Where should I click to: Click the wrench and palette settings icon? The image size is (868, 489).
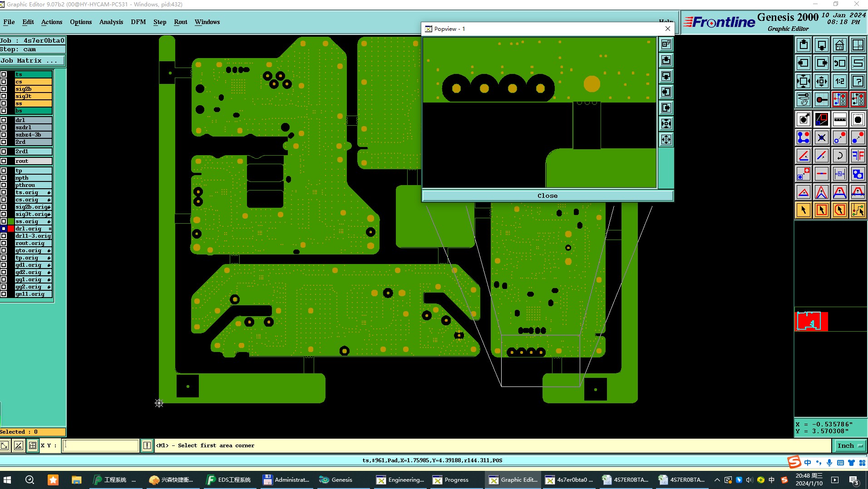coord(803,99)
